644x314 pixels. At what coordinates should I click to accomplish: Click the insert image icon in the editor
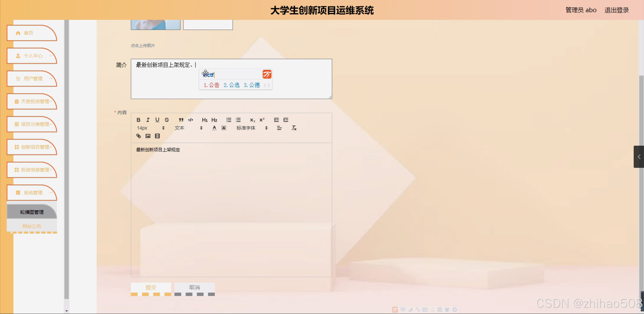tap(148, 136)
